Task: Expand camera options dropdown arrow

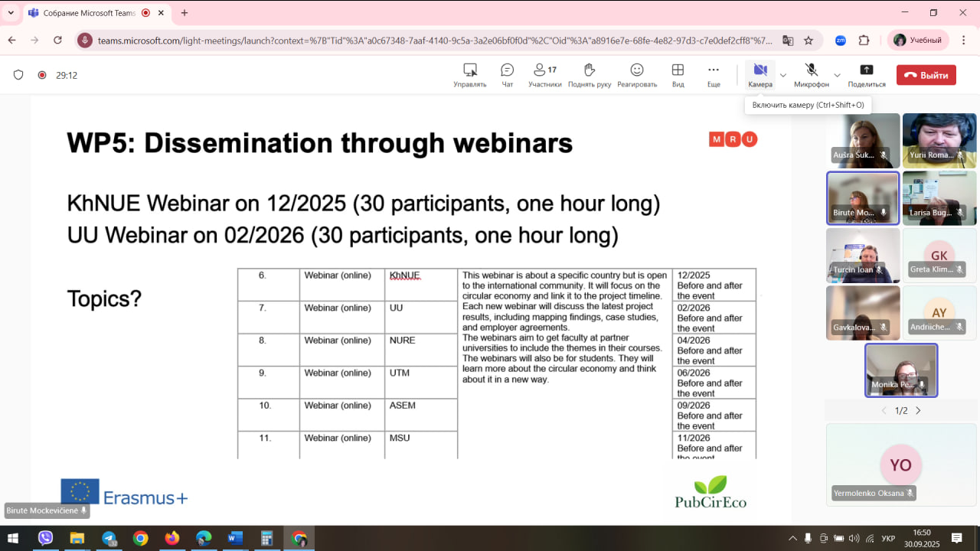Action: tap(782, 75)
